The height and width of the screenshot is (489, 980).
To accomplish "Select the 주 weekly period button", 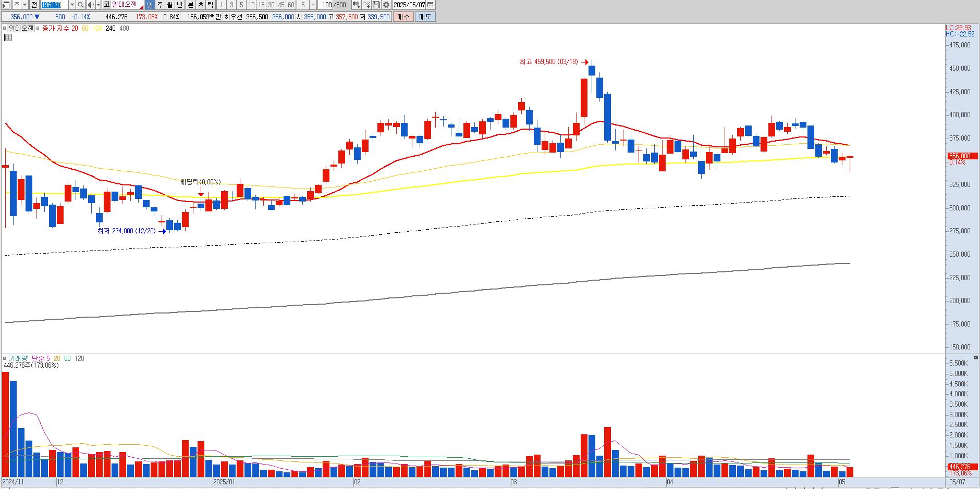I will pos(160,5).
